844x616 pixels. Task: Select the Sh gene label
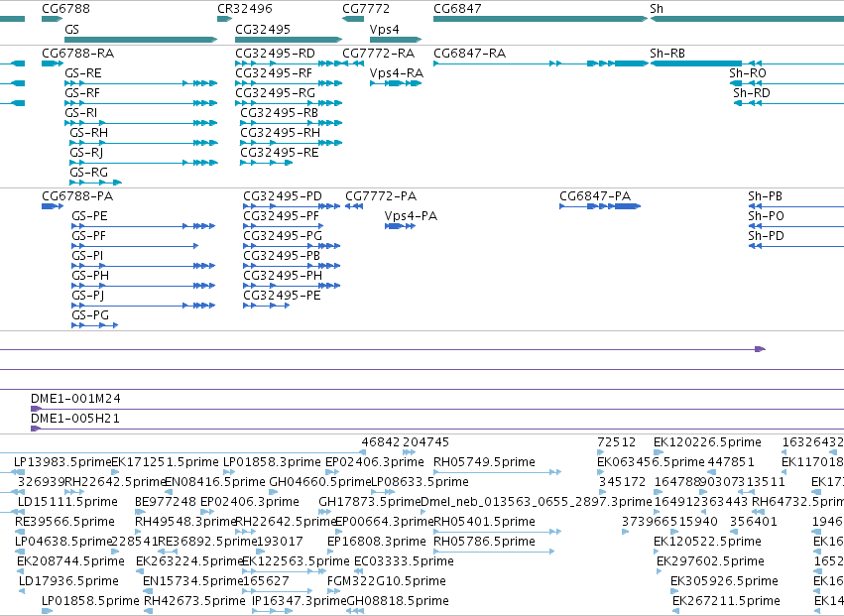[657, 9]
